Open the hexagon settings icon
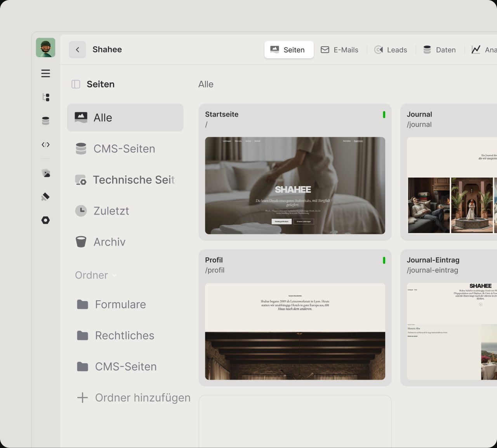 pyautogui.click(x=45, y=220)
